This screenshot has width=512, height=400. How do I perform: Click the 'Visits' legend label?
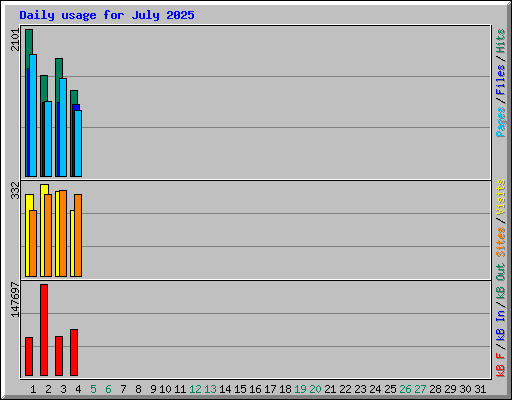(500, 197)
